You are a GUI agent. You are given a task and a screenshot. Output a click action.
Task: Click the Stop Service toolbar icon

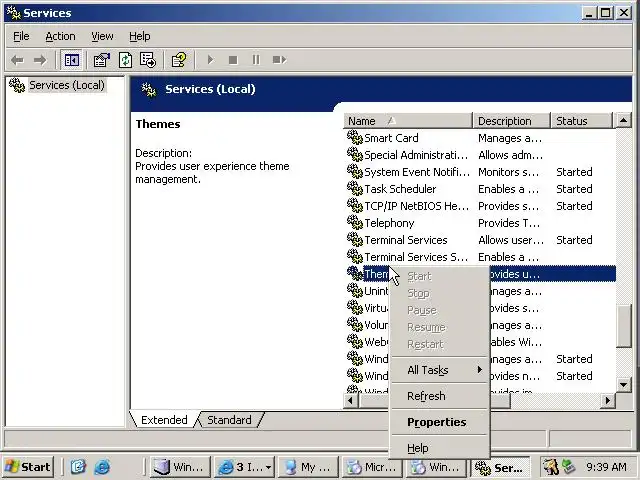[233, 60]
